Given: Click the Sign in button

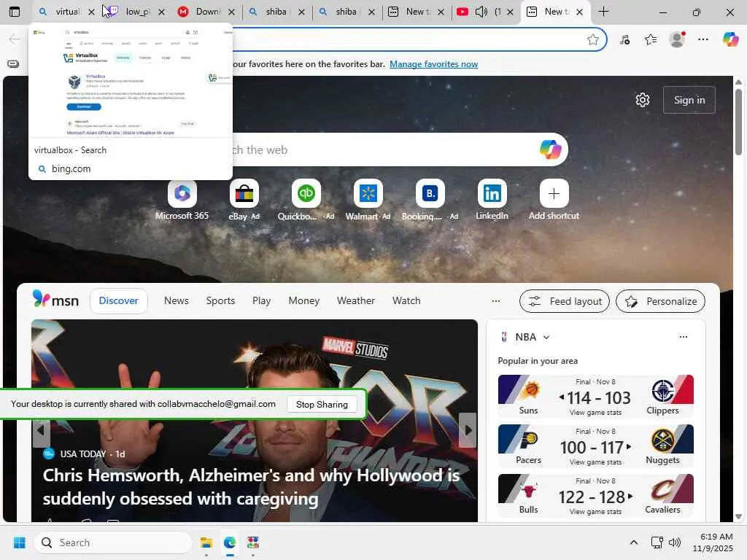Looking at the screenshot, I should coord(689,100).
